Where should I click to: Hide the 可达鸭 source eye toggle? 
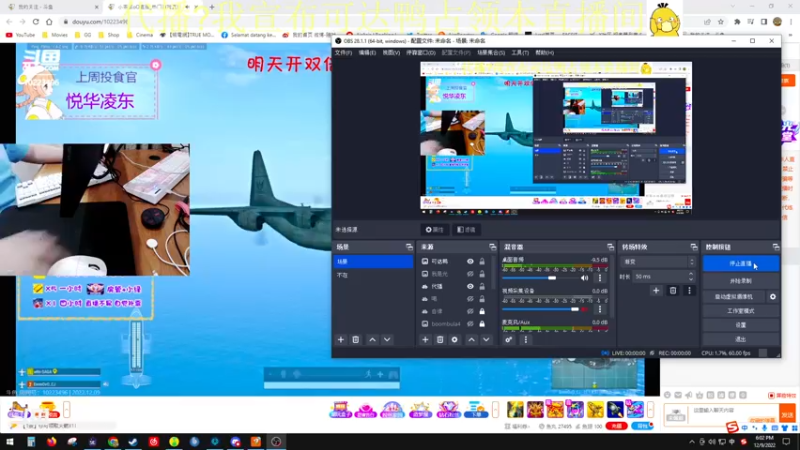470,261
